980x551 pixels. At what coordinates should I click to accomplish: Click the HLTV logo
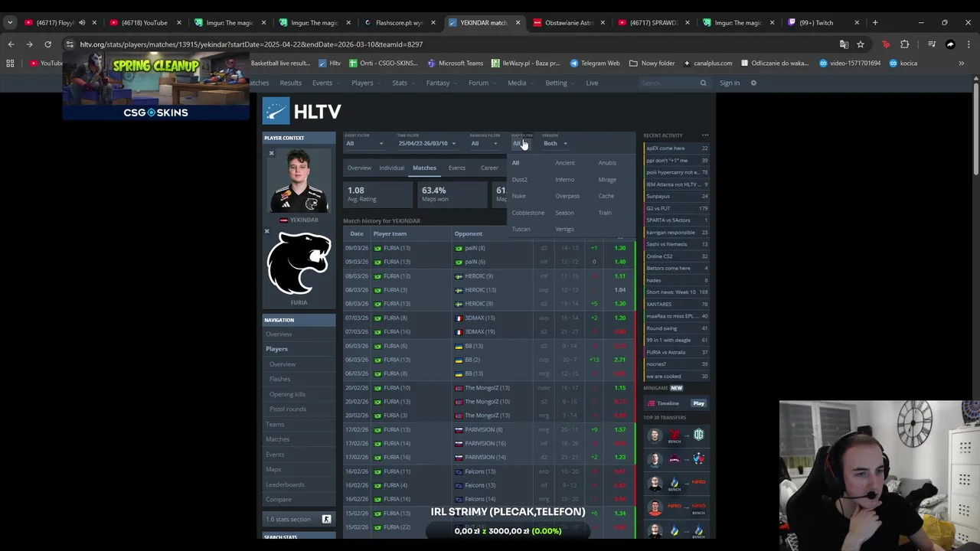tap(302, 111)
